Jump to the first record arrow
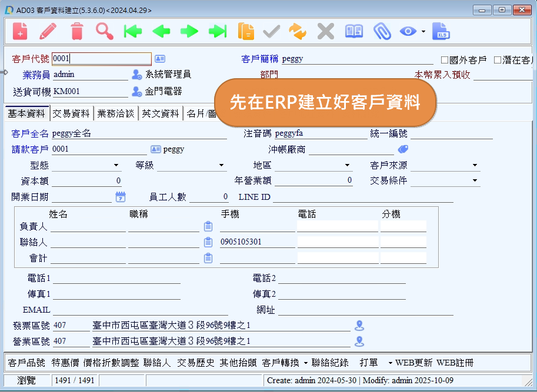537x392 pixels. [x=133, y=31]
